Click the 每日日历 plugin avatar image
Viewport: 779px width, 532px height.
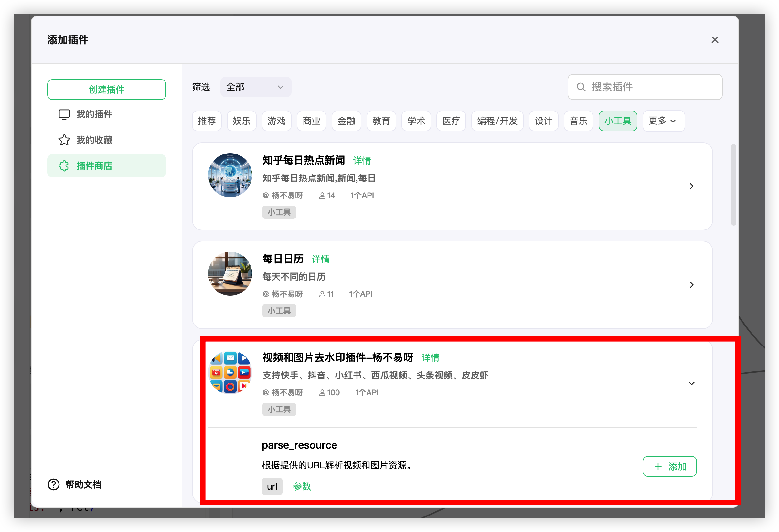point(230,274)
